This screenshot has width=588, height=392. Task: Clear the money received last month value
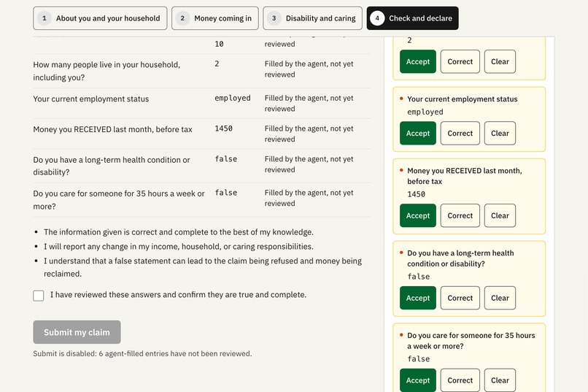pyautogui.click(x=500, y=215)
